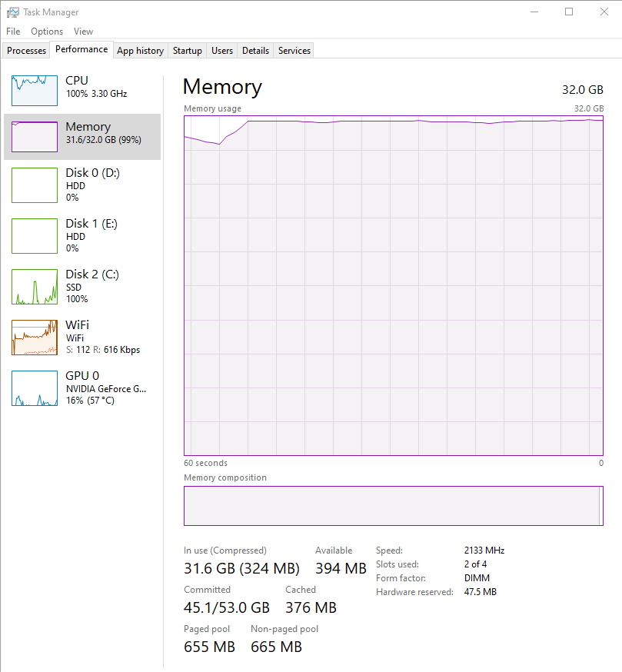Viewport: 622px width, 672px height.
Task: Switch to the App history tab
Action: (x=140, y=51)
